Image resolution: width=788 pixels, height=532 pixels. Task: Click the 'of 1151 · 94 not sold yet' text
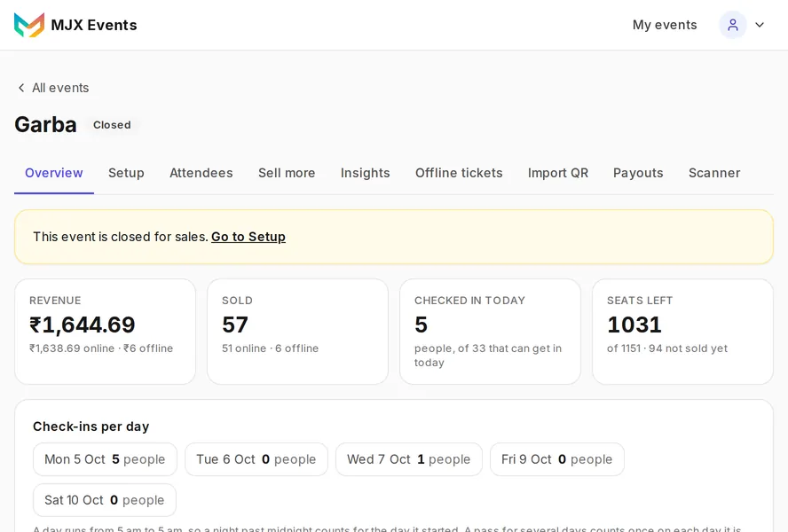(667, 348)
